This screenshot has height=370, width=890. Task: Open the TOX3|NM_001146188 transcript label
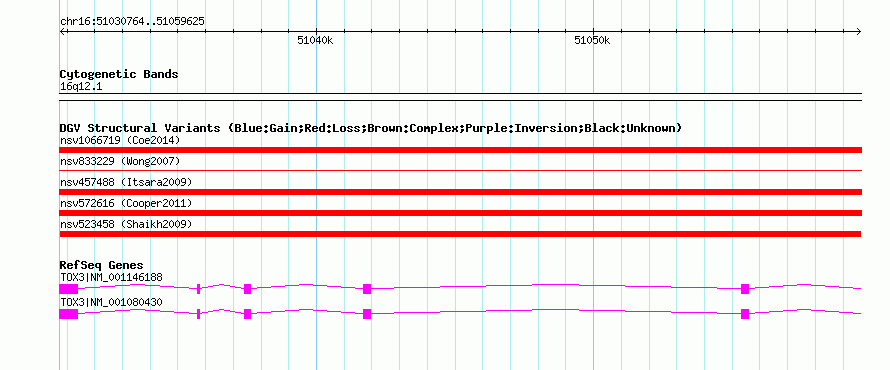pos(111,277)
